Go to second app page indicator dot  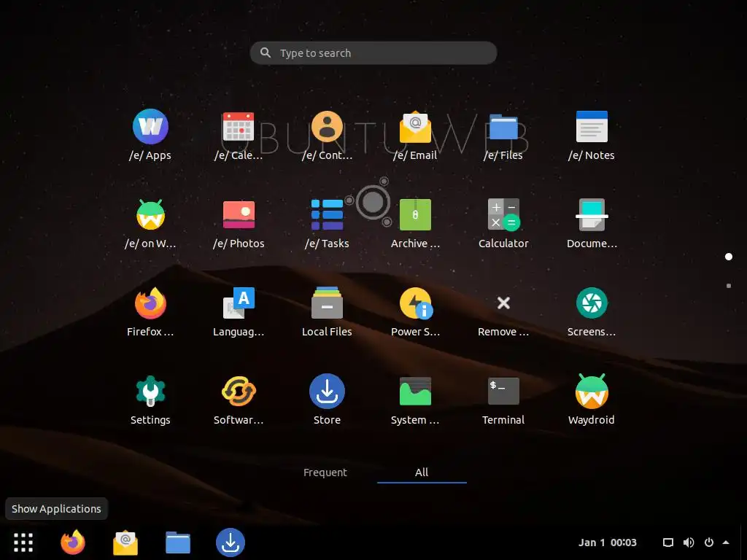click(x=729, y=286)
